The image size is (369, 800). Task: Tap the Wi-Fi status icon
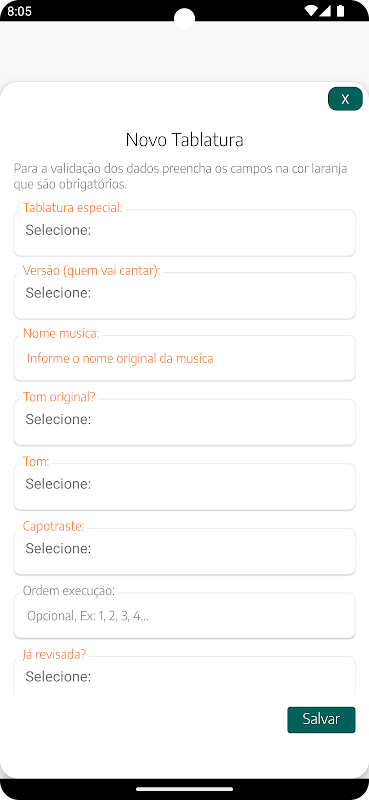click(310, 11)
